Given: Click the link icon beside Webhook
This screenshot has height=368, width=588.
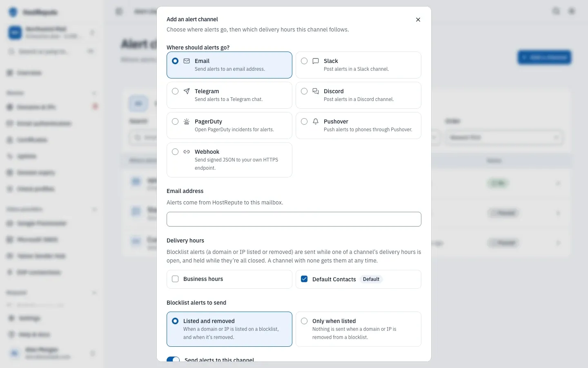Looking at the screenshot, I should (x=187, y=152).
